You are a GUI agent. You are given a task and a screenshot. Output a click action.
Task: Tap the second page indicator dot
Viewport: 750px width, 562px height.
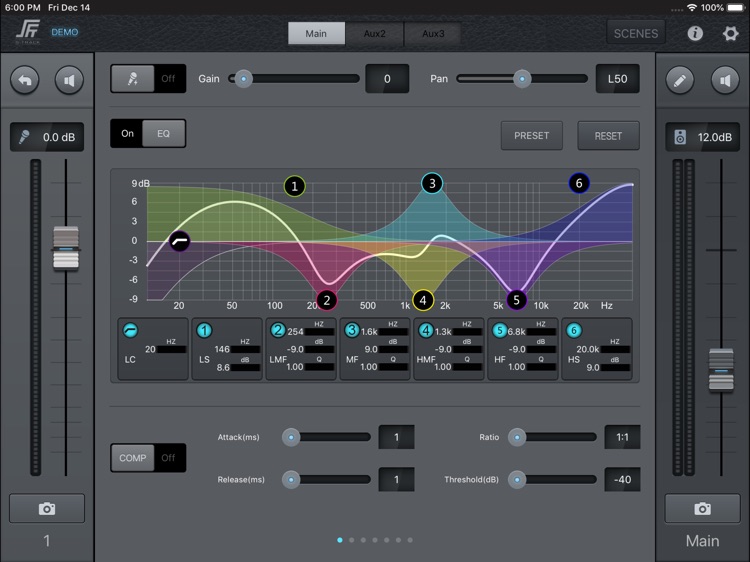point(352,540)
